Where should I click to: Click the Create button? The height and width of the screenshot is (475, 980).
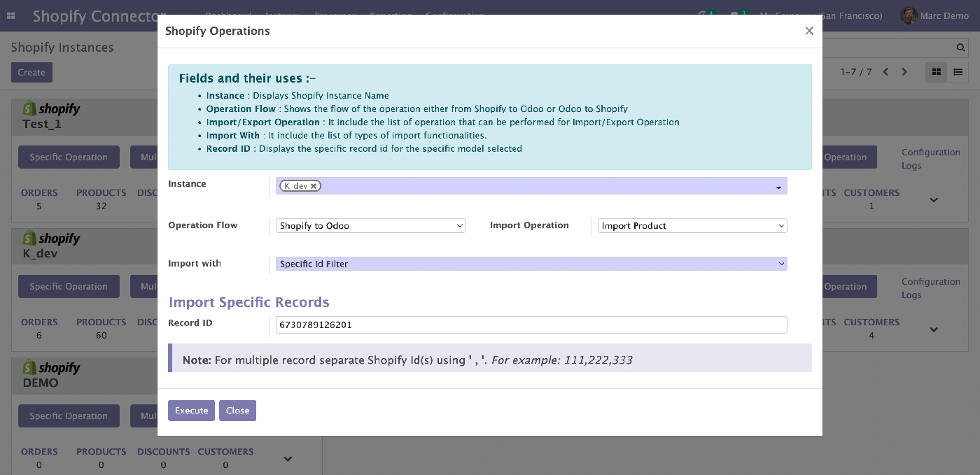[31, 72]
